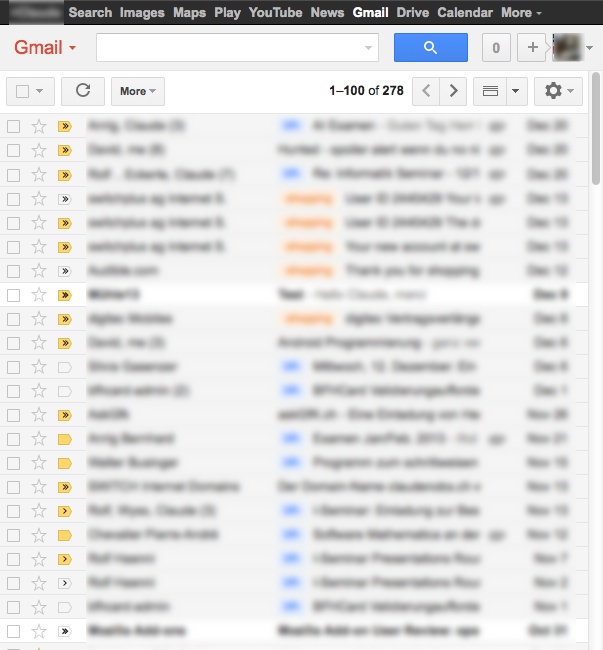Screen dimensions: 603x650
Task: Open Play in the top navigation bar
Action: (x=228, y=12)
